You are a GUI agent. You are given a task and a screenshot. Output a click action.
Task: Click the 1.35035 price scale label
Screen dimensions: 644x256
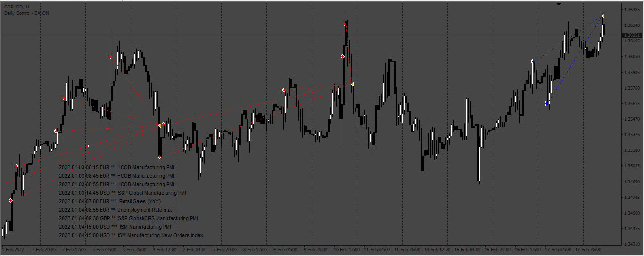pyautogui.click(x=632, y=166)
